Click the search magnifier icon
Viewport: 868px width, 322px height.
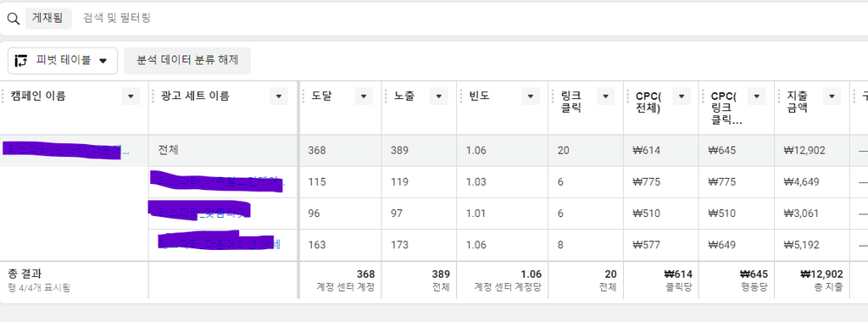(13, 19)
